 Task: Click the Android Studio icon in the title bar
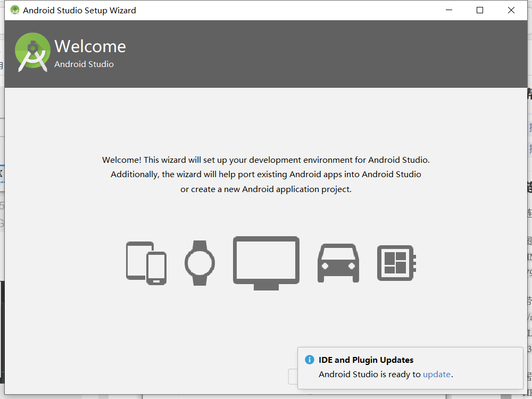point(14,10)
